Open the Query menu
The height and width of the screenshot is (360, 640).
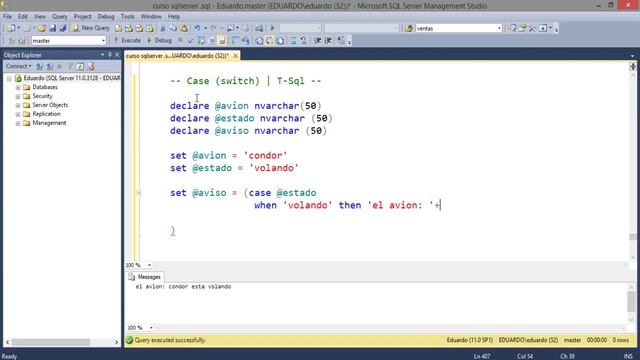click(x=60, y=16)
